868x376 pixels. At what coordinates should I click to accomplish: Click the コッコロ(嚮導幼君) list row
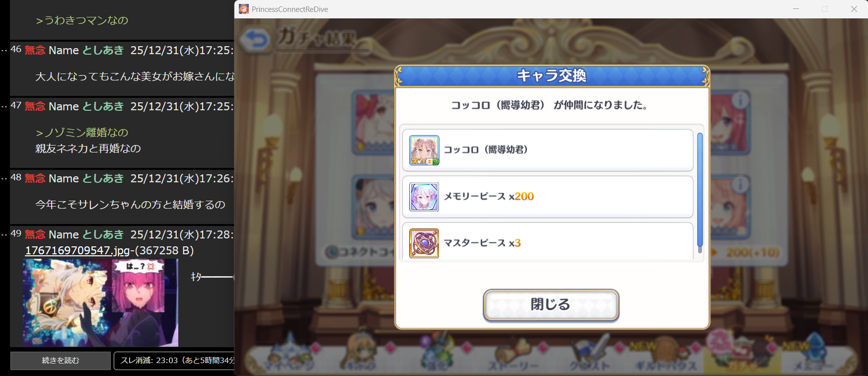point(548,150)
